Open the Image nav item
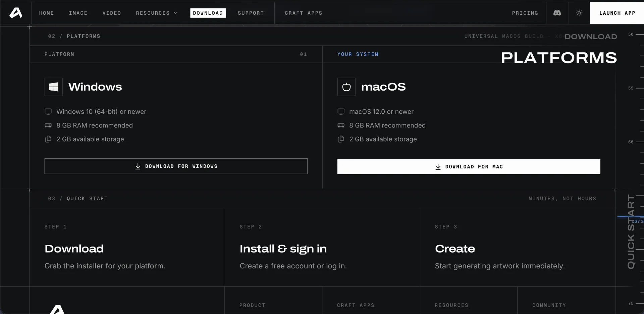The height and width of the screenshot is (314, 644). 78,13
